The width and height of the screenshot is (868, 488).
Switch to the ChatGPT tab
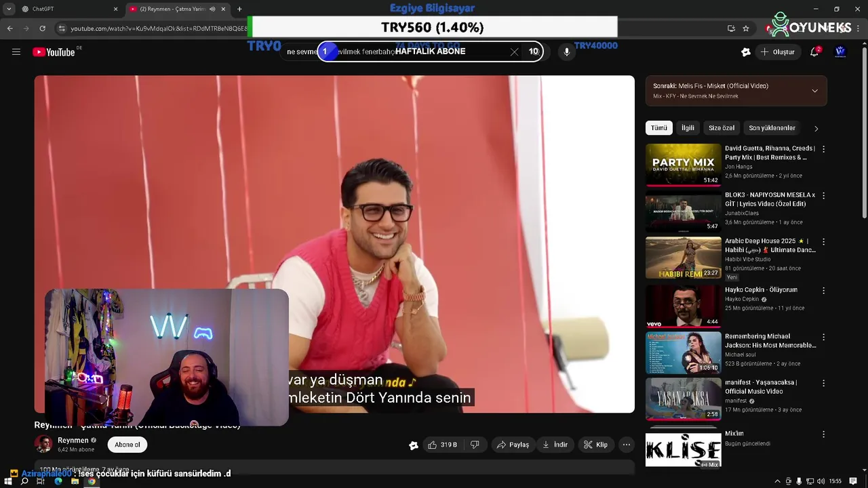(66, 9)
